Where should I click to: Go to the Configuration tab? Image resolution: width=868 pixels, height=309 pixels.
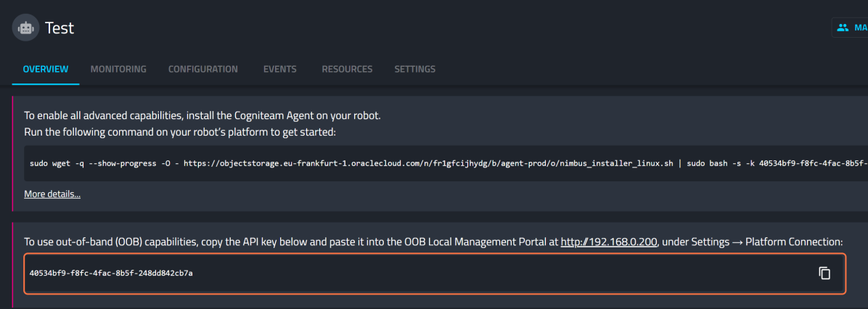(203, 70)
